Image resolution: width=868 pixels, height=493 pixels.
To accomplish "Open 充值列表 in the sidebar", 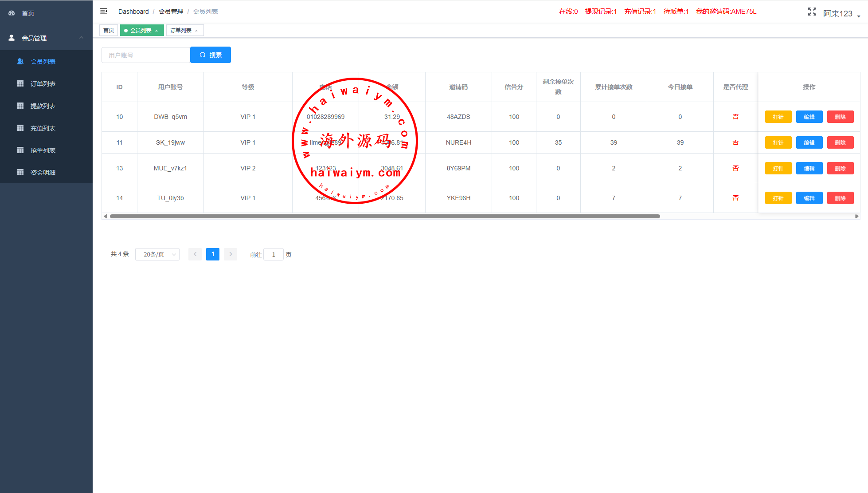I will click(x=43, y=128).
